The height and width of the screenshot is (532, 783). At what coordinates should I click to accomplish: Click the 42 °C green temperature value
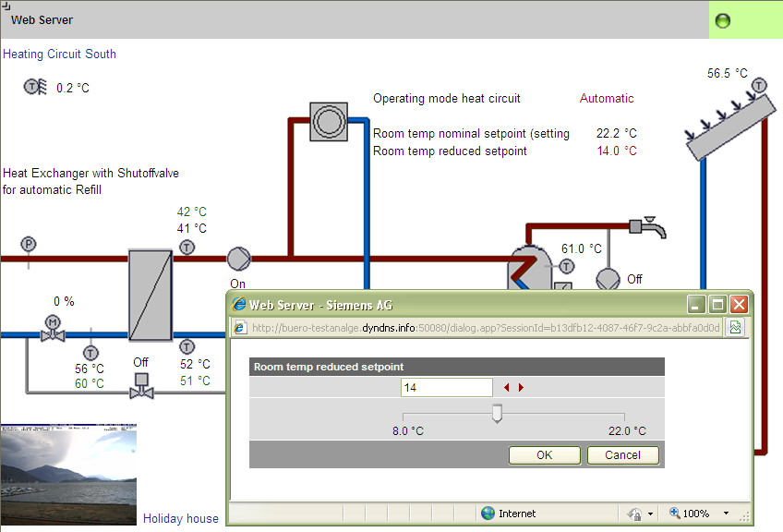(x=192, y=212)
